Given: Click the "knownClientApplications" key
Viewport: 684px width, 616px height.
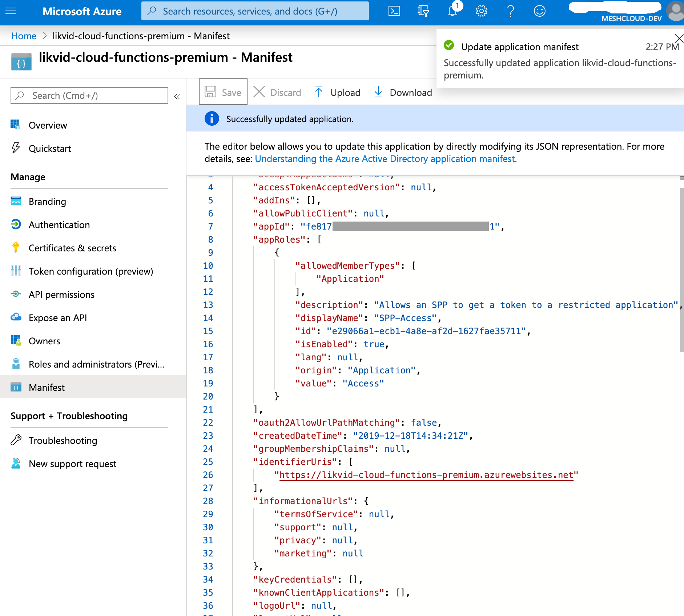Looking at the screenshot, I should [319, 593].
